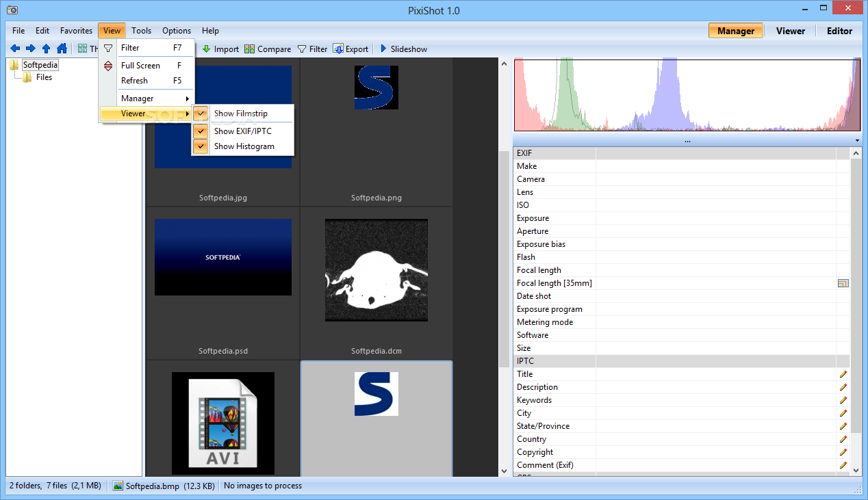Close the open View menu

(112, 31)
